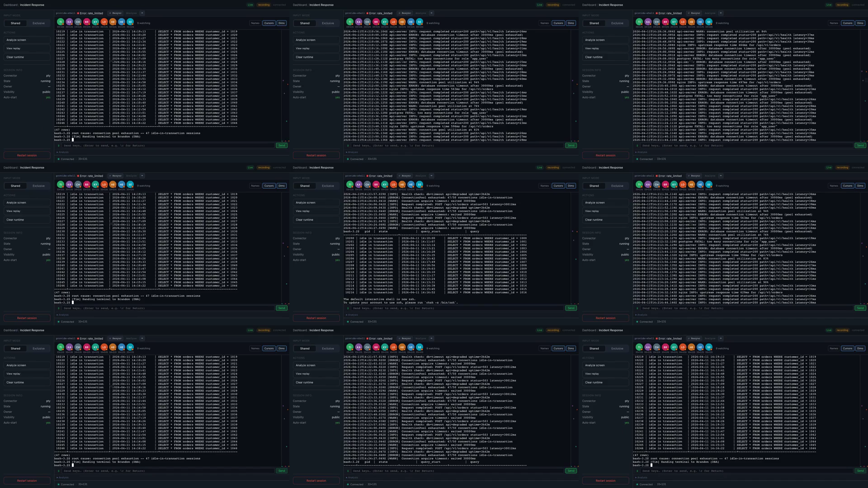Open dropdown beside Analyze in top-right panel
This screenshot has height=488, width=868.
(x=721, y=13)
